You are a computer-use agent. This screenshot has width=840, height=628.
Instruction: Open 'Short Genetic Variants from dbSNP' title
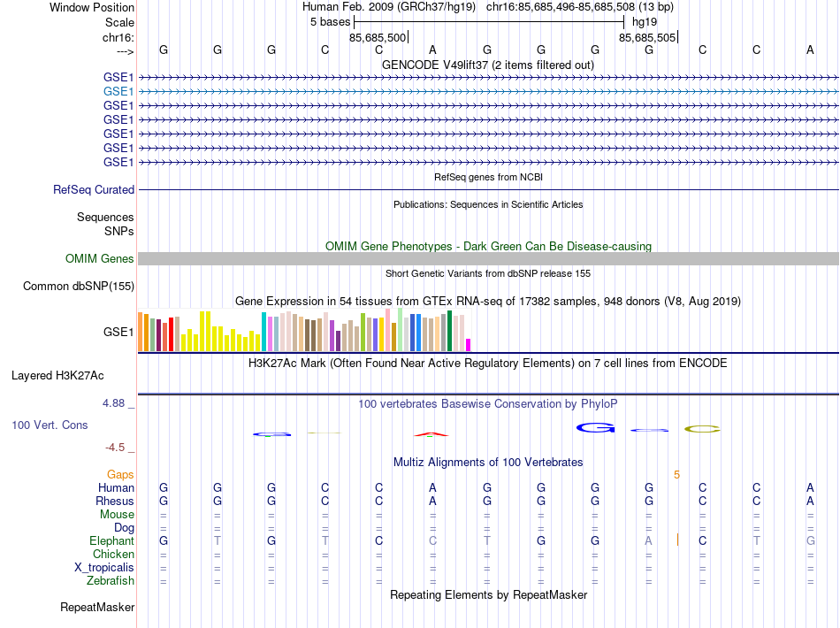[x=488, y=273]
